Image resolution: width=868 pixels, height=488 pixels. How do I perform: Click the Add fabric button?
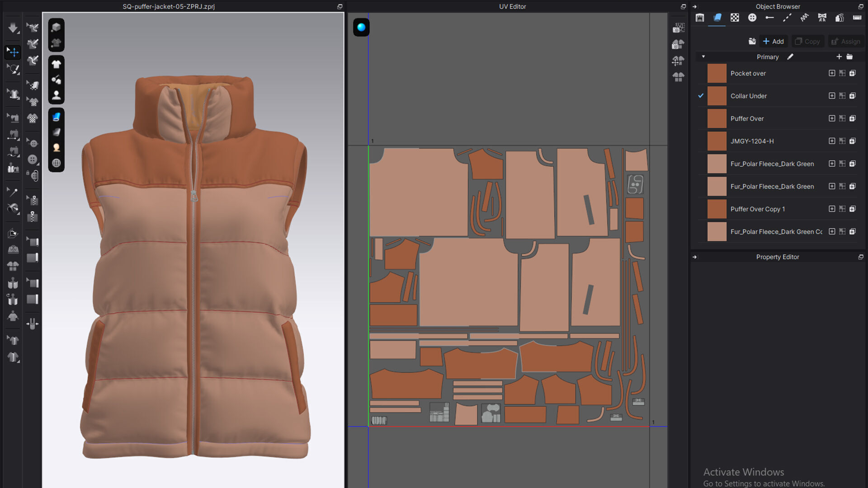coord(774,41)
